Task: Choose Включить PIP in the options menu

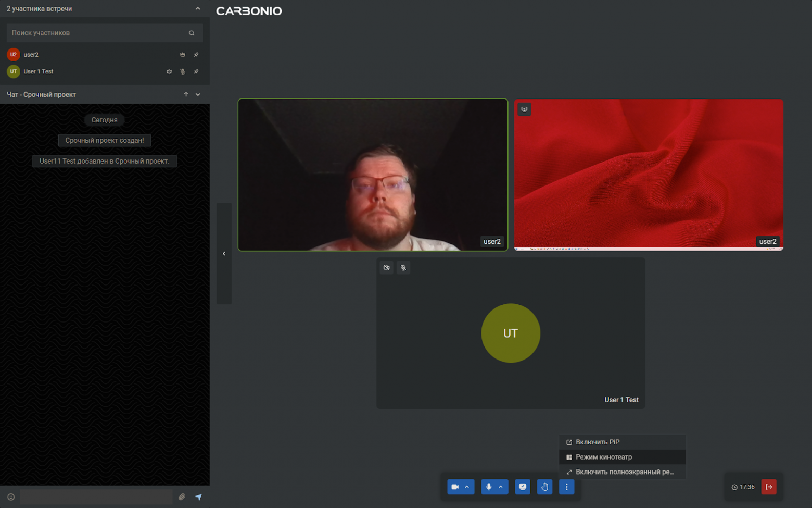Action: (x=598, y=442)
